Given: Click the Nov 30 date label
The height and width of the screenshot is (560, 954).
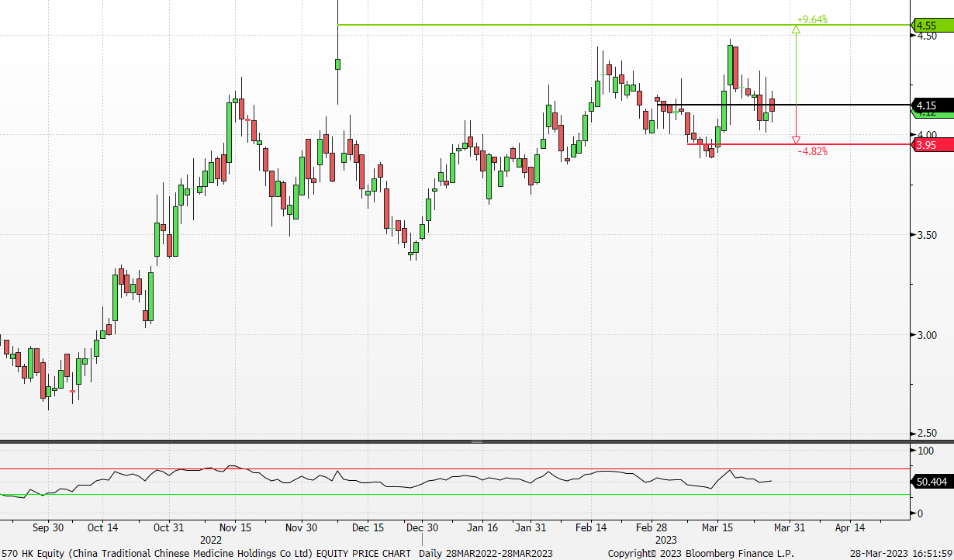Looking at the screenshot, I should [x=301, y=528].
